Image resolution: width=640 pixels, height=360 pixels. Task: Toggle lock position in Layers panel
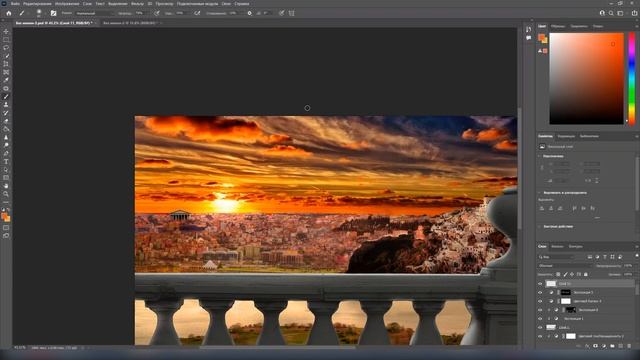(x=572, y=274)
